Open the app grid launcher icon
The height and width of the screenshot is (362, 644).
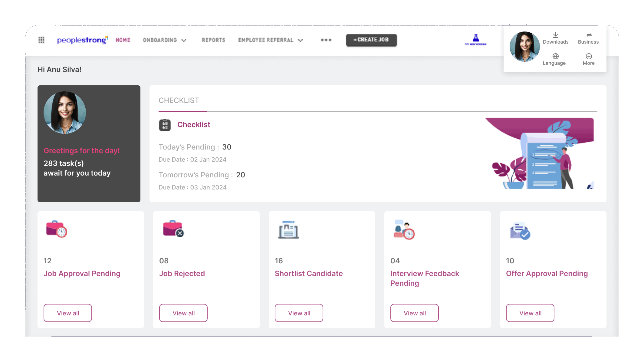pyautogui.click(x=41, y=40)
